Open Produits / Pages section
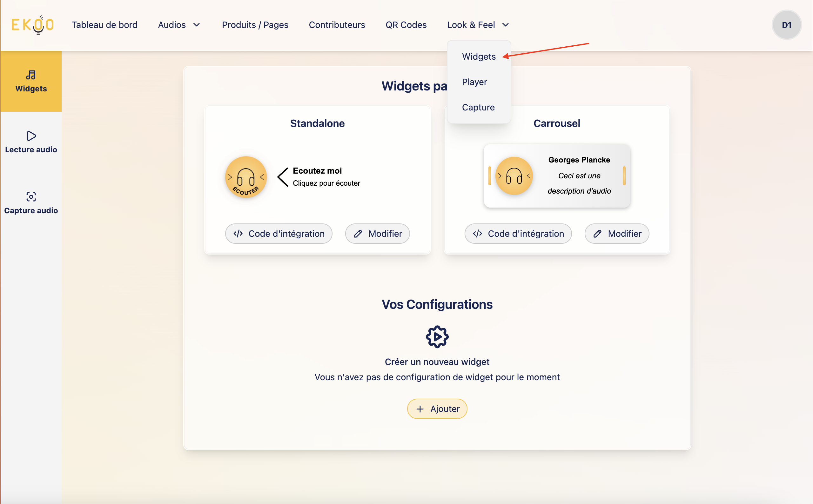The width and height of the screenshot is (813, 504). [x=255, y=25]
